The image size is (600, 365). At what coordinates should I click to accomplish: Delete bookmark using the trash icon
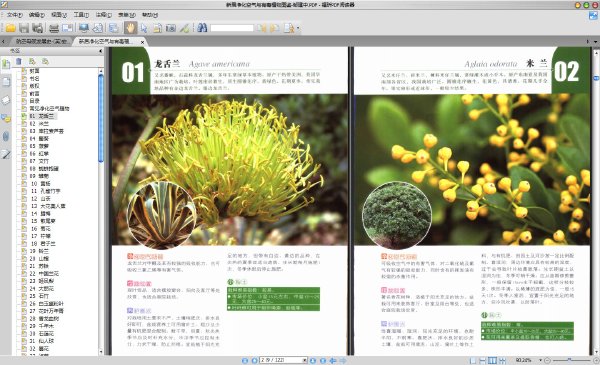point(19,61)
